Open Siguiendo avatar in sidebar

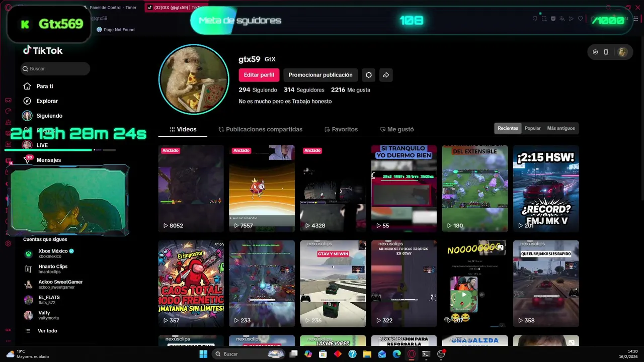(27, 116)
